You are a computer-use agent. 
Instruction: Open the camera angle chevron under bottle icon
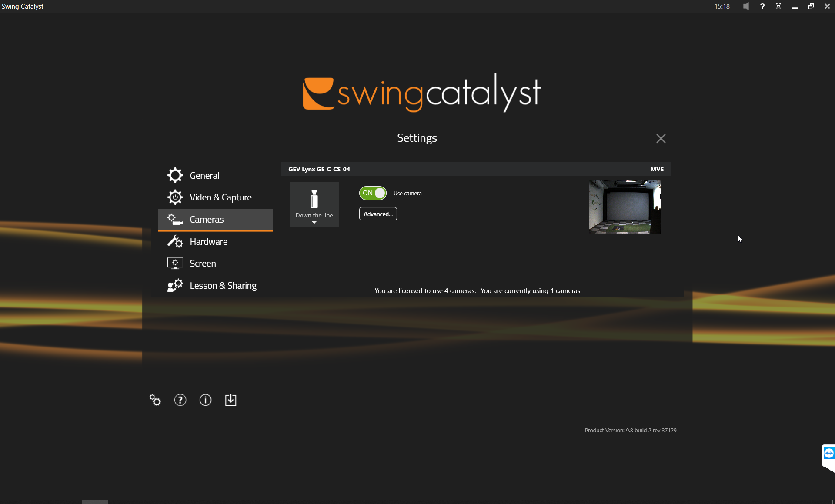point(314,222)
